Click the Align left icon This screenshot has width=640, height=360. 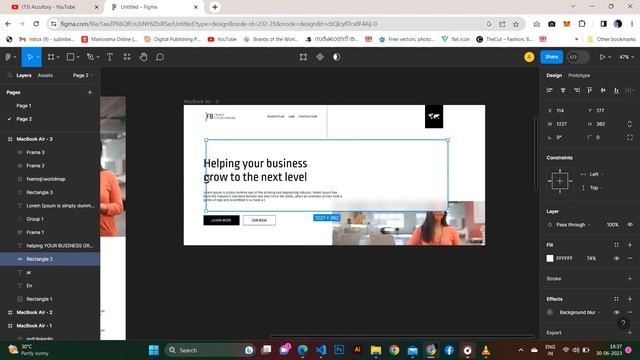tap(549, 90)
